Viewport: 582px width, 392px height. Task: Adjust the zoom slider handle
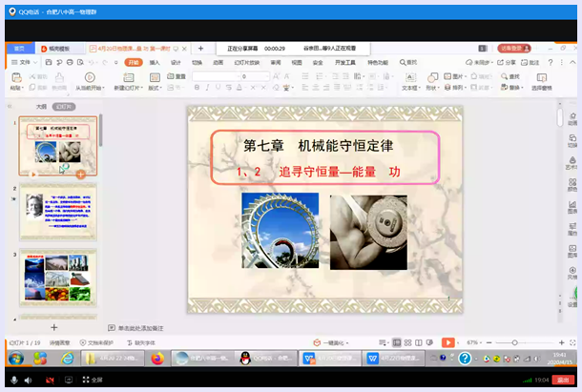(x=514, y=342)
